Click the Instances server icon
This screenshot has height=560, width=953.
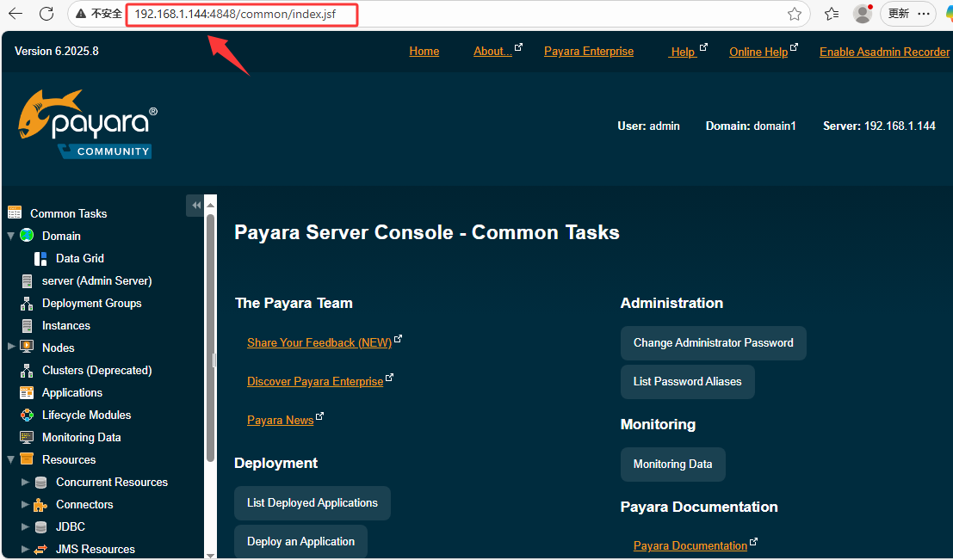(x=28, y=325)
